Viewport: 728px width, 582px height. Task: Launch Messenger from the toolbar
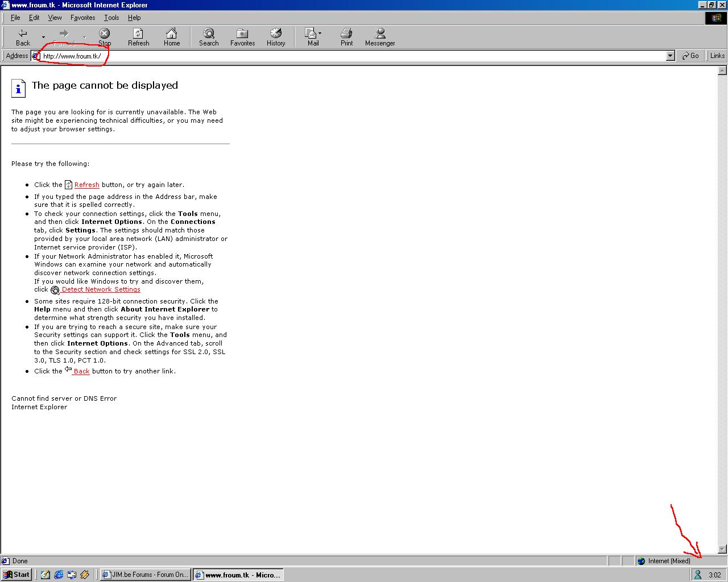[380, 37]
